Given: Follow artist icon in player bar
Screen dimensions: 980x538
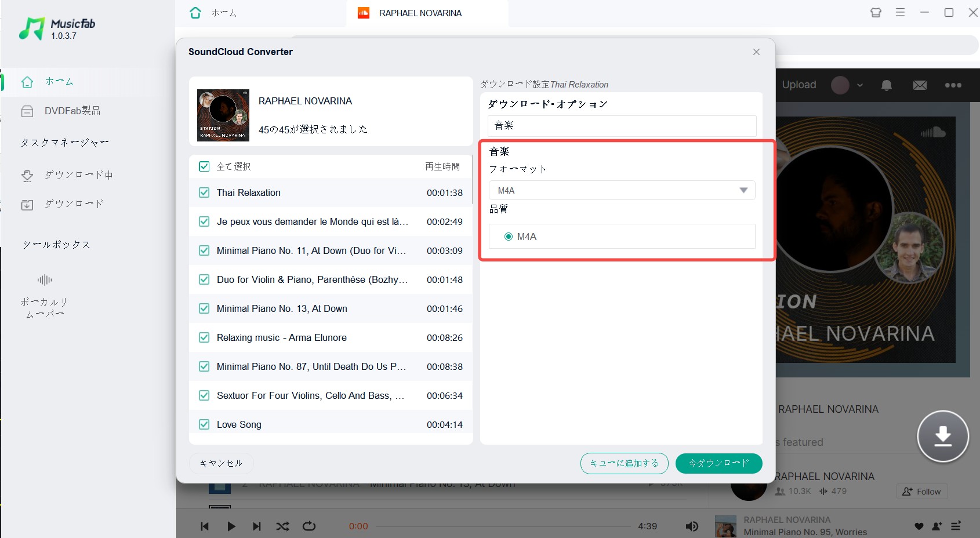Looking at the screenshot, I should coord(937,526).
